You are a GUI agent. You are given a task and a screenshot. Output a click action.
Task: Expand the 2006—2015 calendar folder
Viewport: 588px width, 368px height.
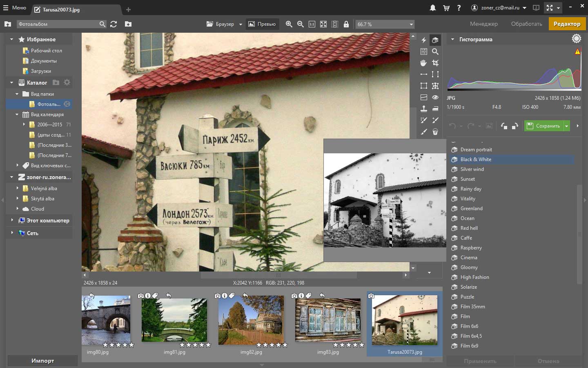(24, 124)
